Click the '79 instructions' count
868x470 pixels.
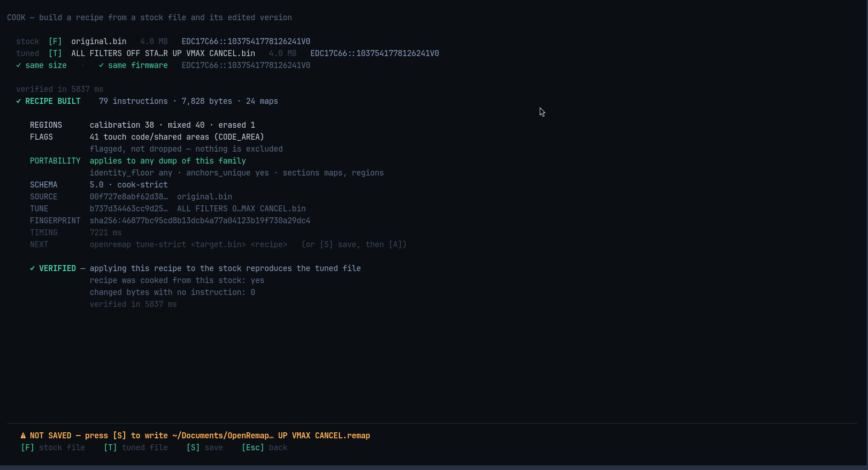coord(133,101)
